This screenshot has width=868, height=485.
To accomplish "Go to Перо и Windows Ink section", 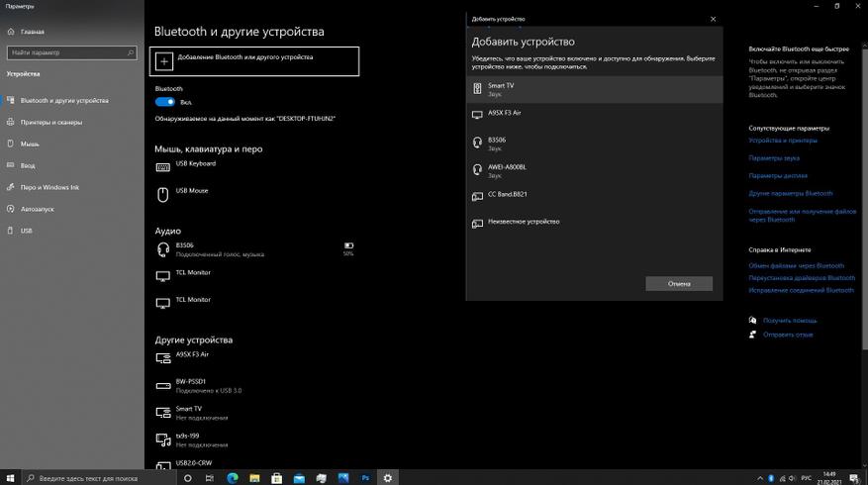I will coord(49,187).
